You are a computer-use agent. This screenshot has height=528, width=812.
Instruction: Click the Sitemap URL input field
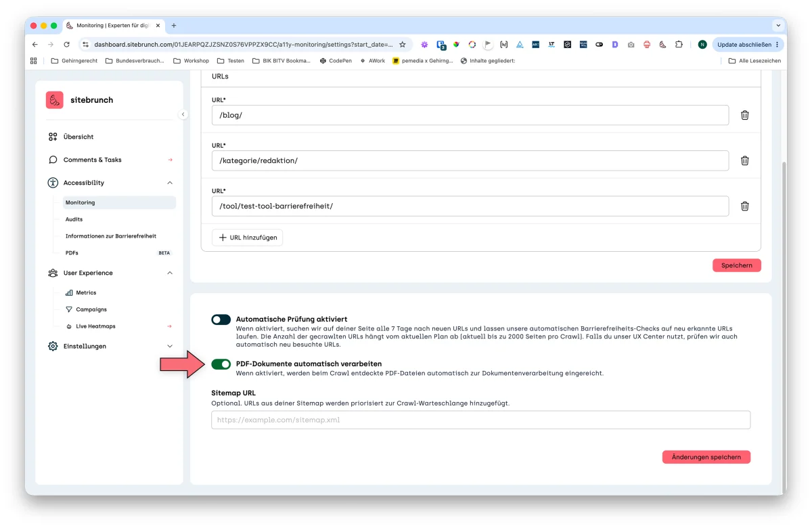click(x=481, y=420)
